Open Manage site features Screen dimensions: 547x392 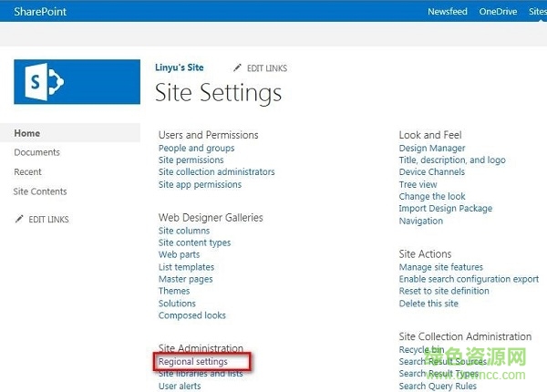441,267
